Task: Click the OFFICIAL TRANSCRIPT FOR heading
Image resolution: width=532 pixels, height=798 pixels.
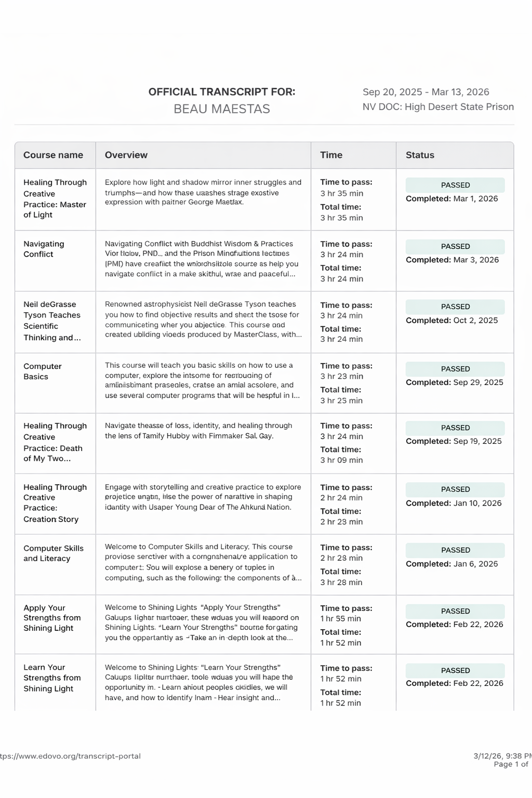Action: tap(222, 92)
